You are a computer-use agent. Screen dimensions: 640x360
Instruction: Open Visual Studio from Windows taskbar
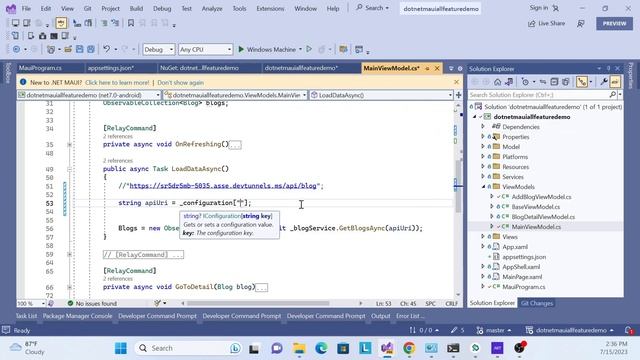[x=387, y=348]
